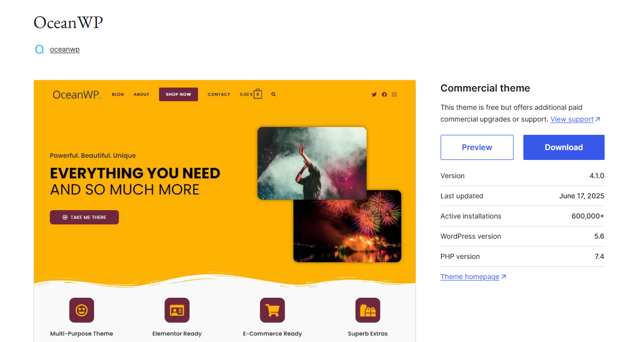The height and width of the screenshot is (342, 644).
Task: Click the Instagram icon in theme screenshot
Action: [x=394, y=94]
